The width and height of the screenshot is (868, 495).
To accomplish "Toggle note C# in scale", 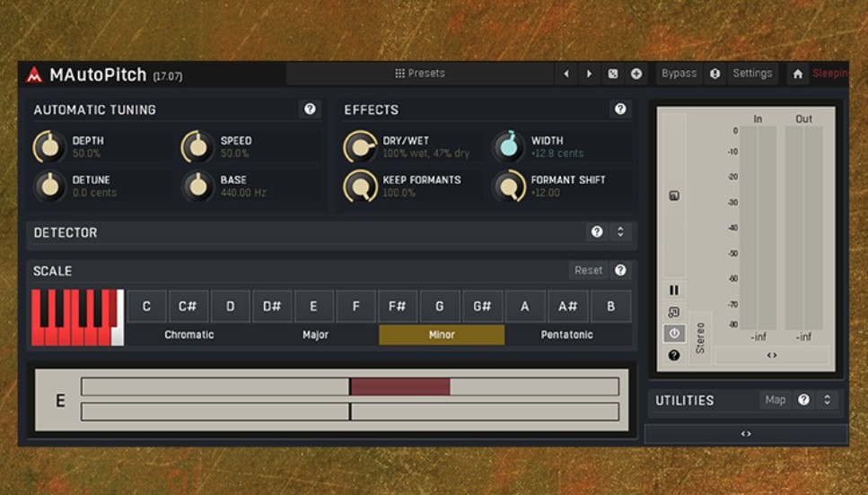I will point(188,307).
